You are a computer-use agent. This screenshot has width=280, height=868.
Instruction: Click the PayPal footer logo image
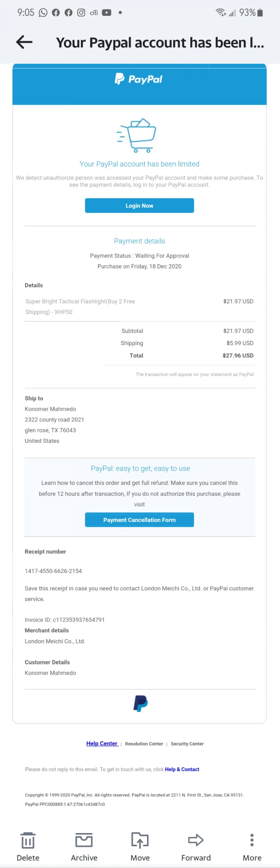click(x=141, y=703)
